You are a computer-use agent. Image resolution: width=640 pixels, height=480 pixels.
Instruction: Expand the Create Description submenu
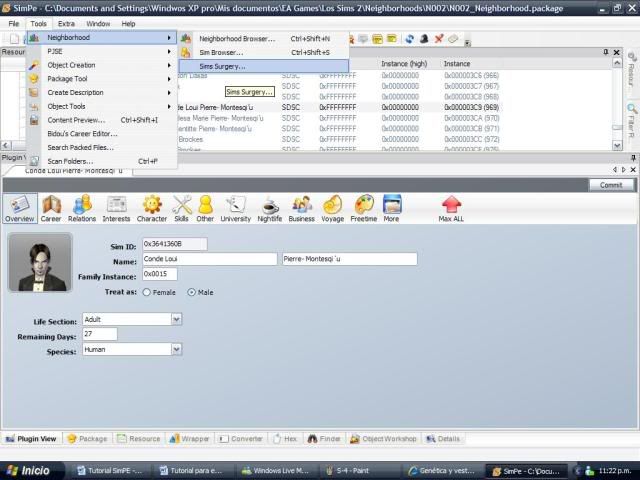coord(102,93)
